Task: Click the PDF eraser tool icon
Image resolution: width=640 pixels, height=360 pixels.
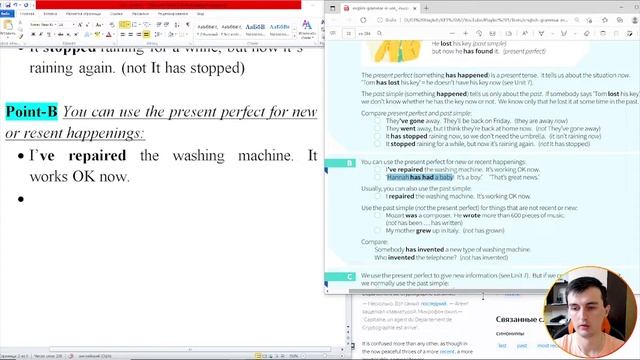Action: pos(587,33)
